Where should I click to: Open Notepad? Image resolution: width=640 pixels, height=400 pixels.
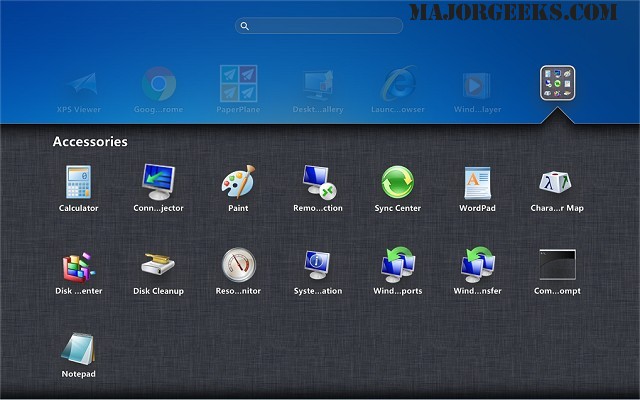(78, 349)
